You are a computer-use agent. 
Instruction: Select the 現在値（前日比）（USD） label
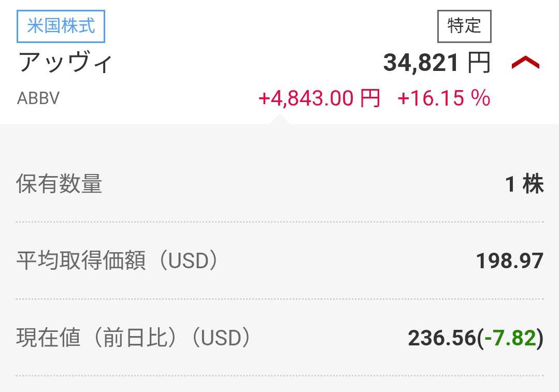pos(134,338)
